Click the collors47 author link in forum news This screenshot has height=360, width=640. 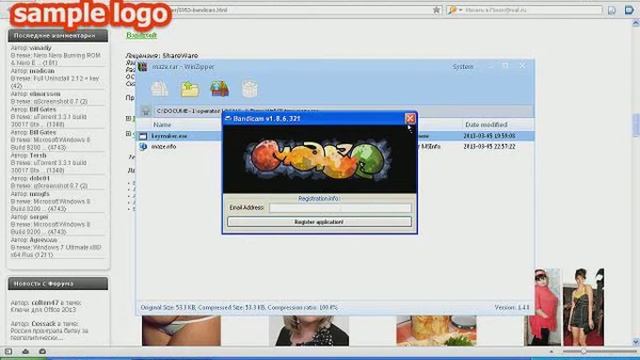[45, 303]
